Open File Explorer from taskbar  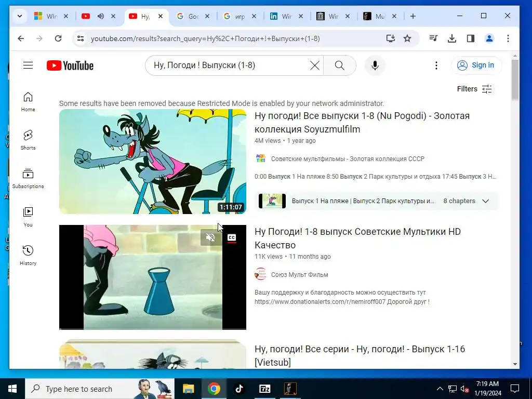pyautogui.click(x=188, y=389)
